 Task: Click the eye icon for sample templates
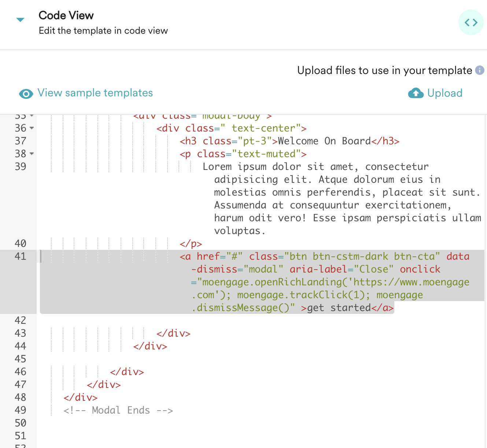pyautogui.click(x=26, y=94)
